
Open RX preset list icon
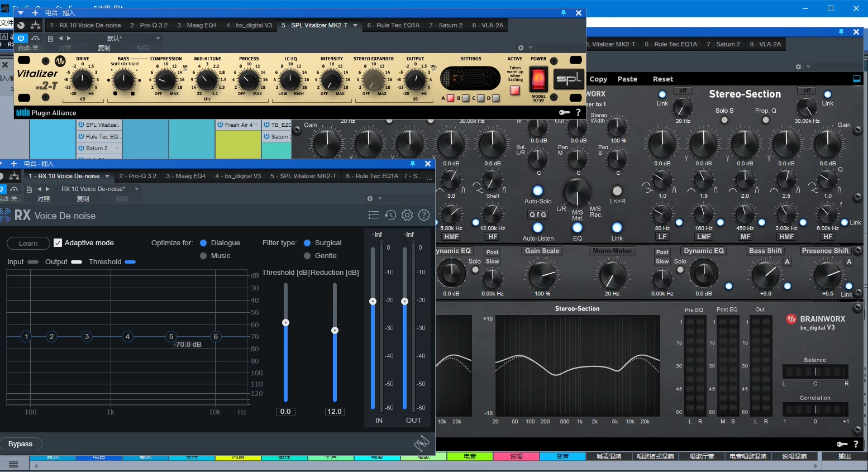[x=374, y=215]
